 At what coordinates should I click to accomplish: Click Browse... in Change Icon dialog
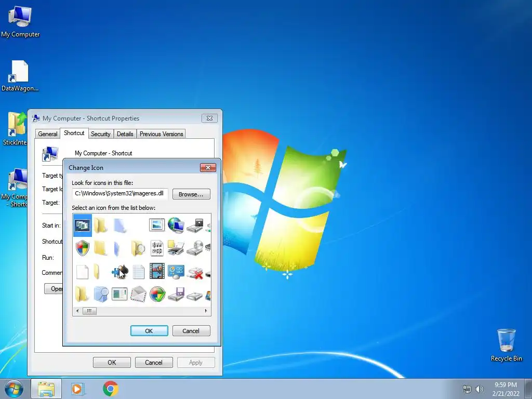coord(191,194)
